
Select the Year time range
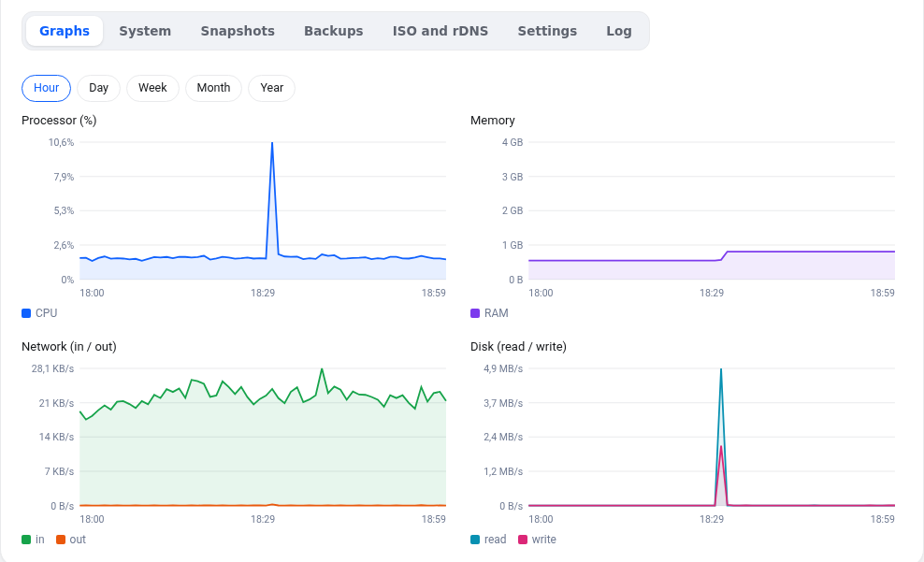click(x=271, y=88)
